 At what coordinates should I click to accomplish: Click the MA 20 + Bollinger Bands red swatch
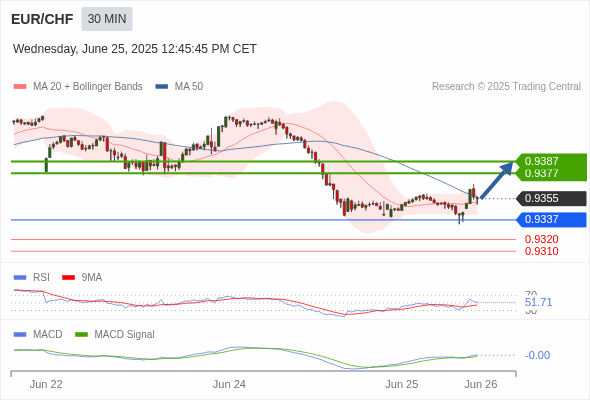(20, 87)
